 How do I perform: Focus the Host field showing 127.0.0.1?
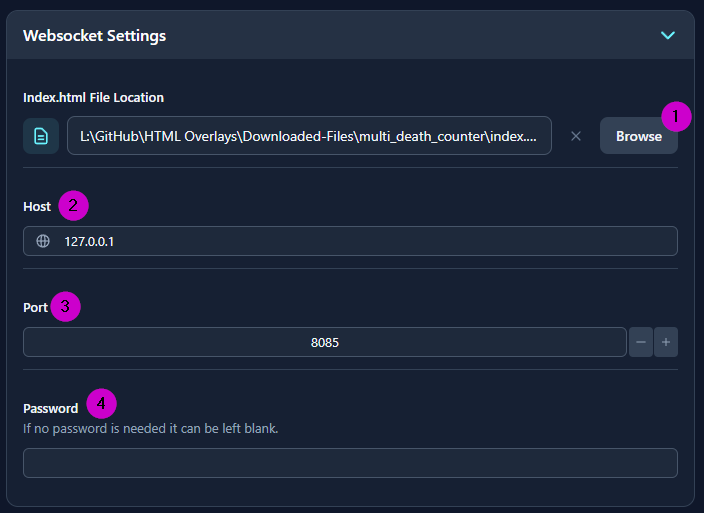coord(360,241)
